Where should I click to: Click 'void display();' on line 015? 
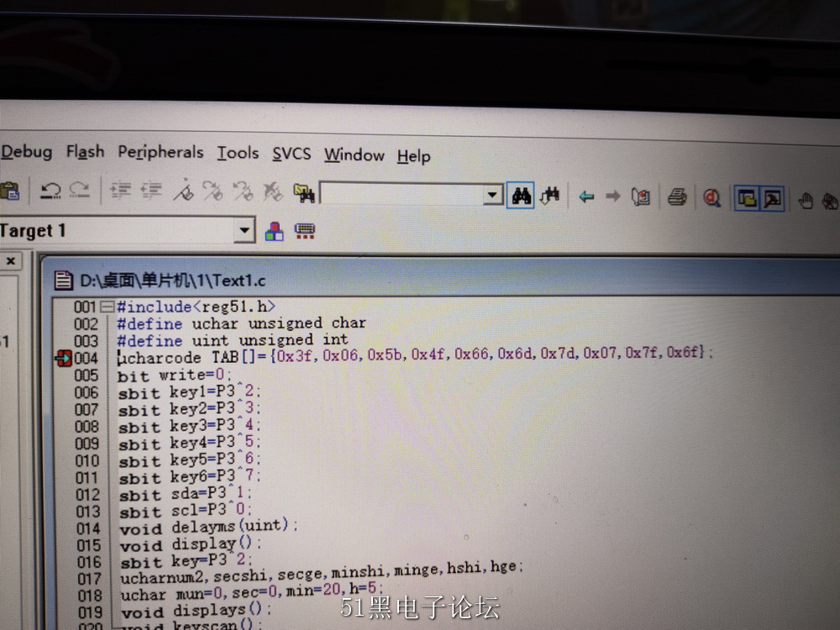coord(191,544)
